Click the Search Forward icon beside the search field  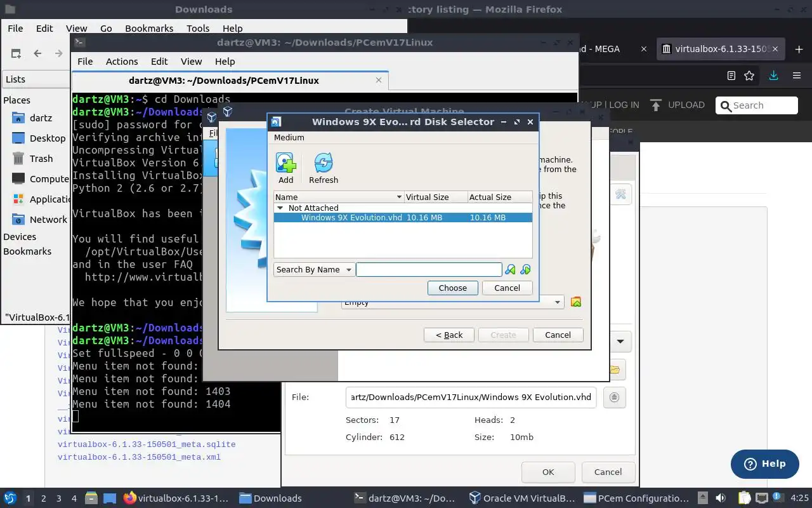[525, 270]
